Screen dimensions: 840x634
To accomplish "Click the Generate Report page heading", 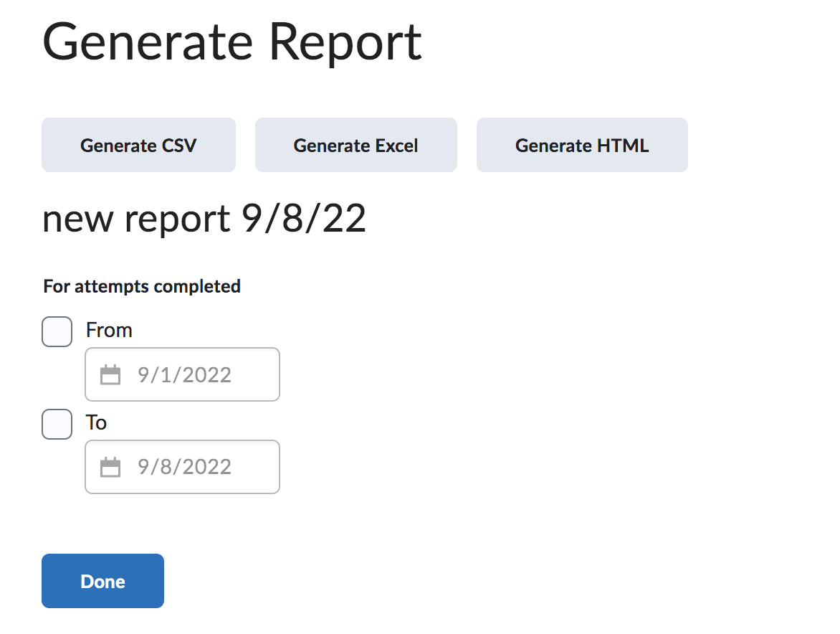I will (232, 42).
